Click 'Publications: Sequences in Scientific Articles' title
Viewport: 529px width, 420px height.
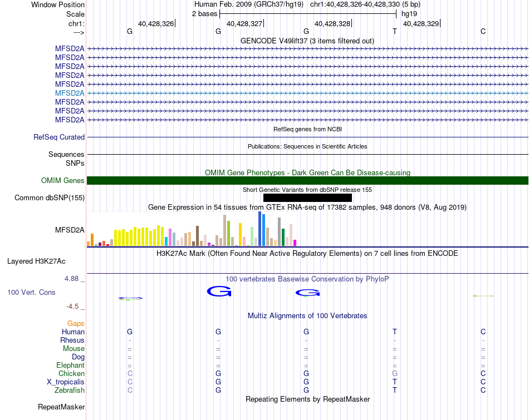(x=307, y=146)
